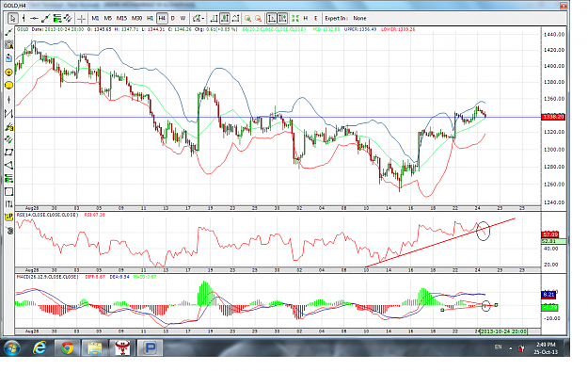Switch chart to H1 timeframe

(150, 18)
